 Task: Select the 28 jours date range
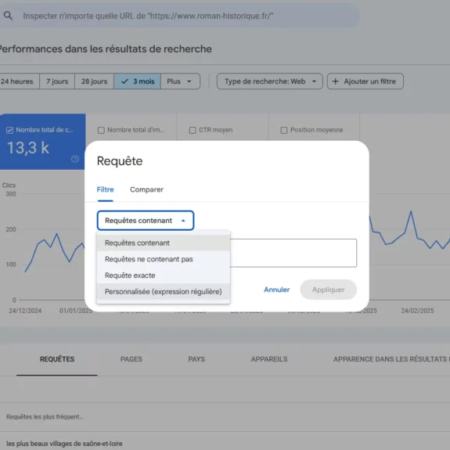(x=94, y=81)
